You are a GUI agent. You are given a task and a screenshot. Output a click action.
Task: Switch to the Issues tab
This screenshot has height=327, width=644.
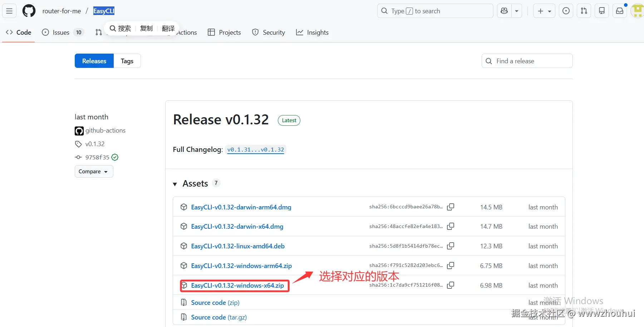[x=63, y=32]
